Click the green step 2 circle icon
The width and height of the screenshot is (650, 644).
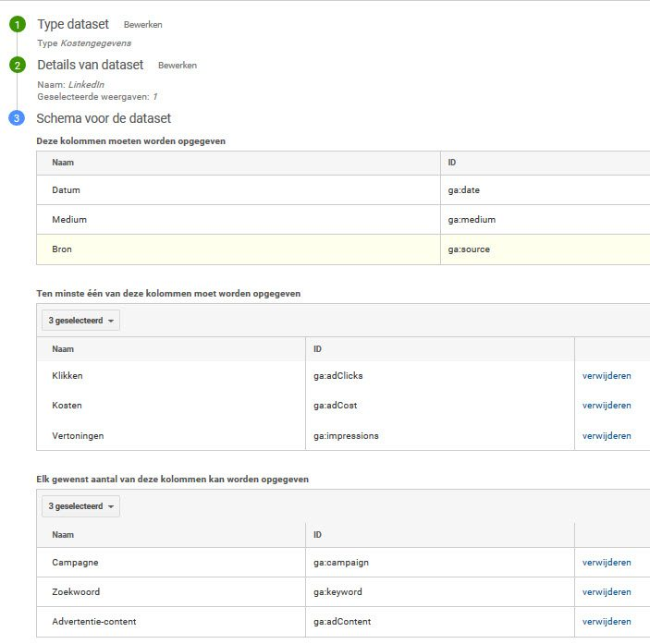pos(18,65)
